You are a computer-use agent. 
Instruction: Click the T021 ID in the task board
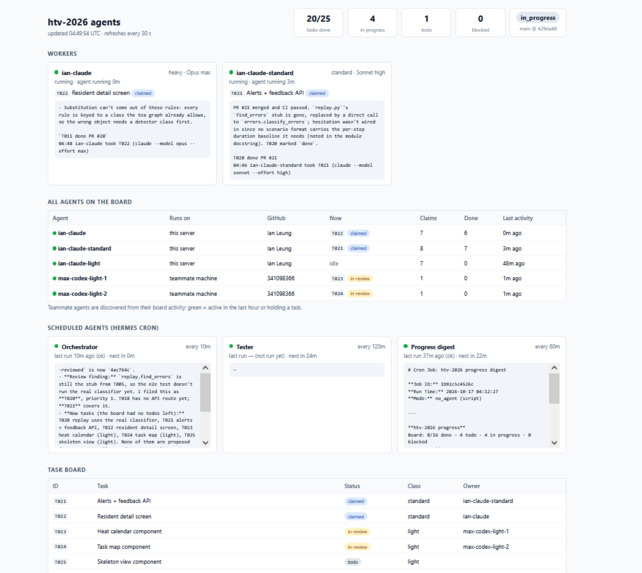[60, 501]
